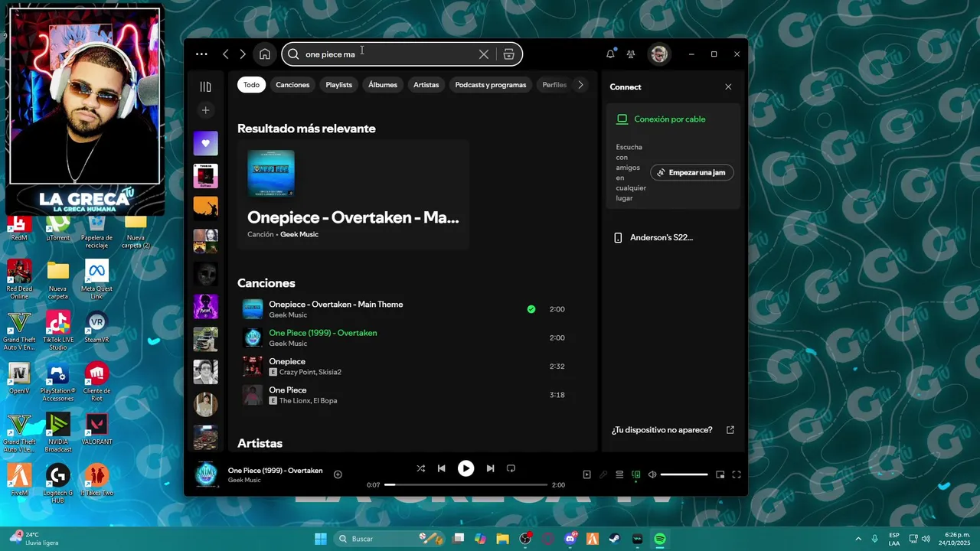Skip to the previous track
Screen dimensions: 980x551
coord(441,468)
